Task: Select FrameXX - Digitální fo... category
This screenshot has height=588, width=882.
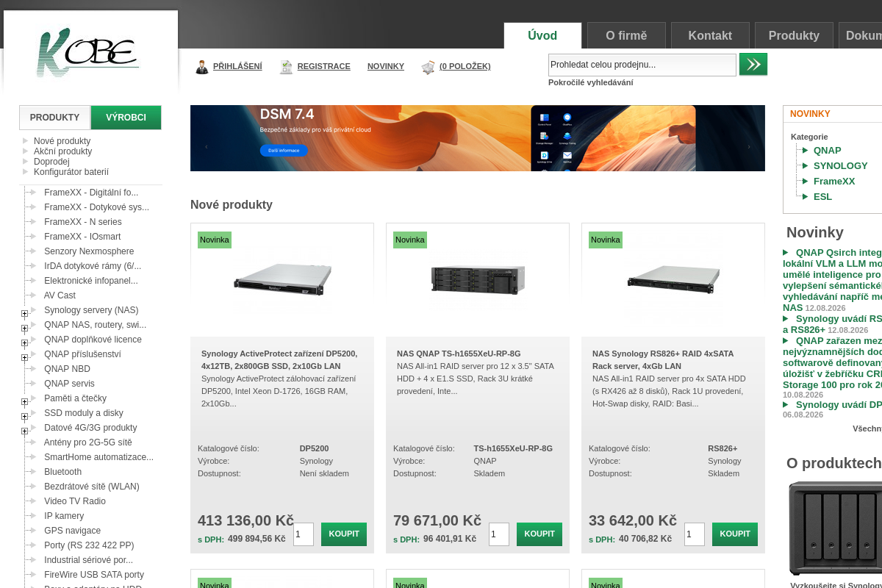Action: [91, 193]
